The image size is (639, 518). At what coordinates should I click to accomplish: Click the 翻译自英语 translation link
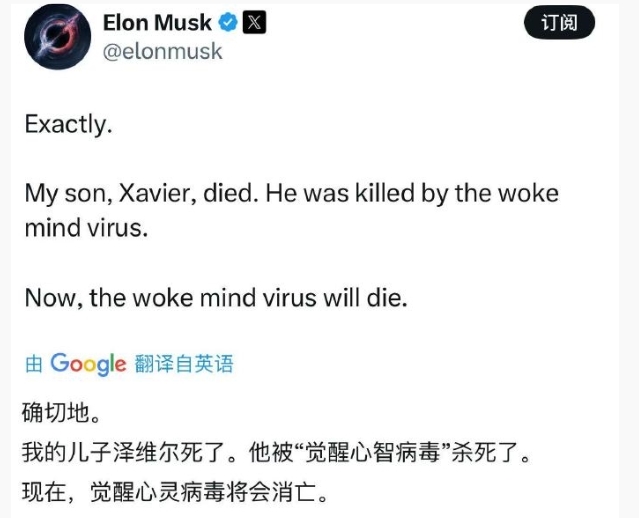click(x=183, y=364)
